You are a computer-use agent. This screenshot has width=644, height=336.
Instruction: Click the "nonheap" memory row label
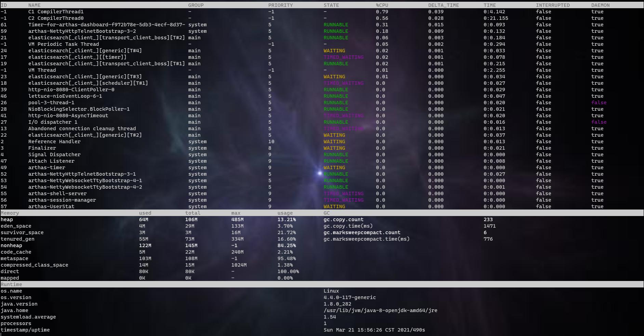(x=11, y=245)
